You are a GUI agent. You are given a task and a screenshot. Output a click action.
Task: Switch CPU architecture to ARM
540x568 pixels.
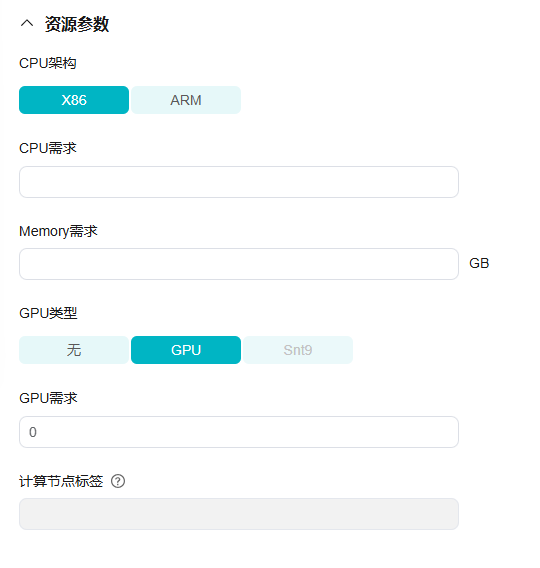click(x=186, y=100)
